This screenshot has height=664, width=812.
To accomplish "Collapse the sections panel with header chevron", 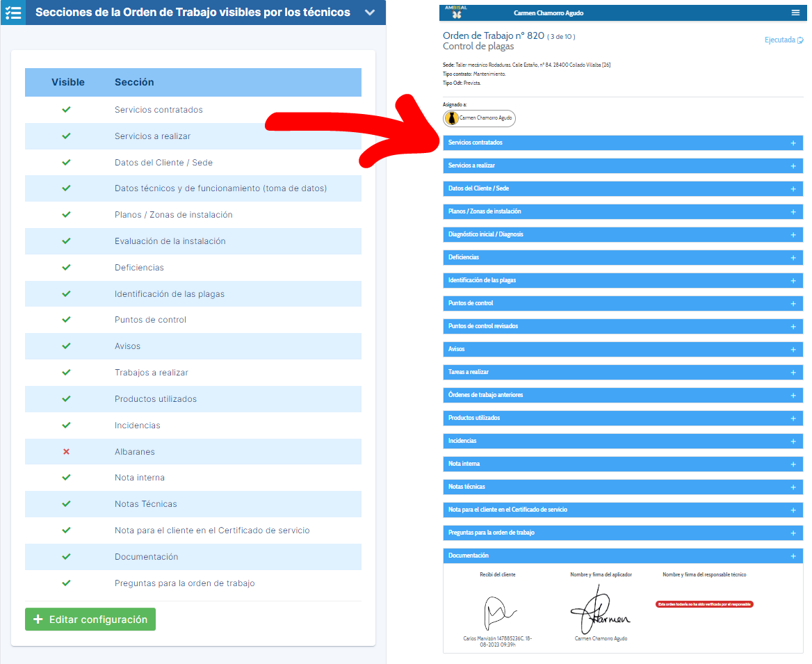I will [370, 13].
